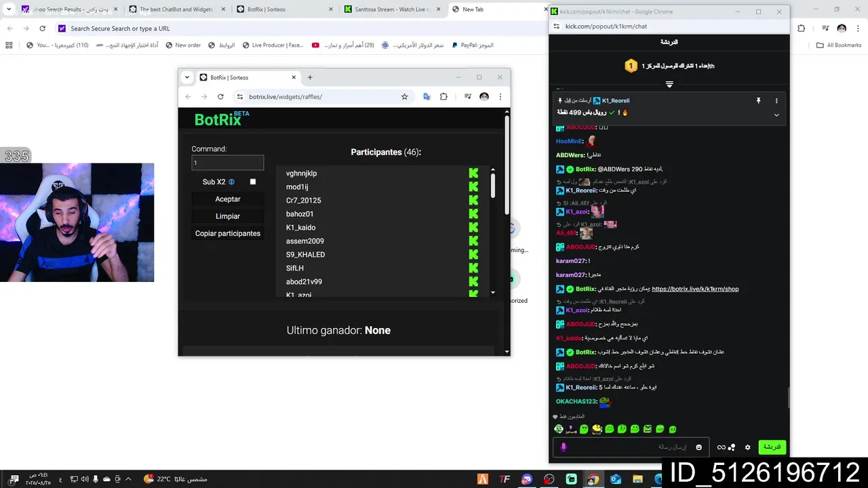Open Chrome from Windows taskbar
This screenshot has width=868, height=488.
(x=593, y=479)
